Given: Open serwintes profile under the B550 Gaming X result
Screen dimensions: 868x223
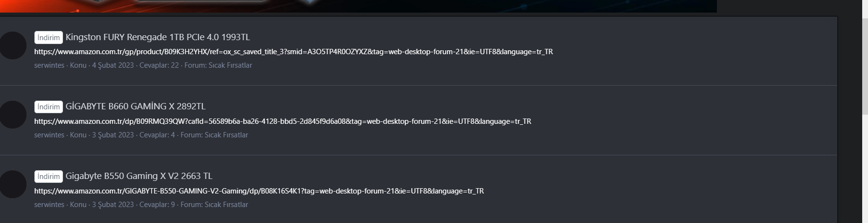Looking at the screenshot, I should pyautogui.click(x=49, y=205).
